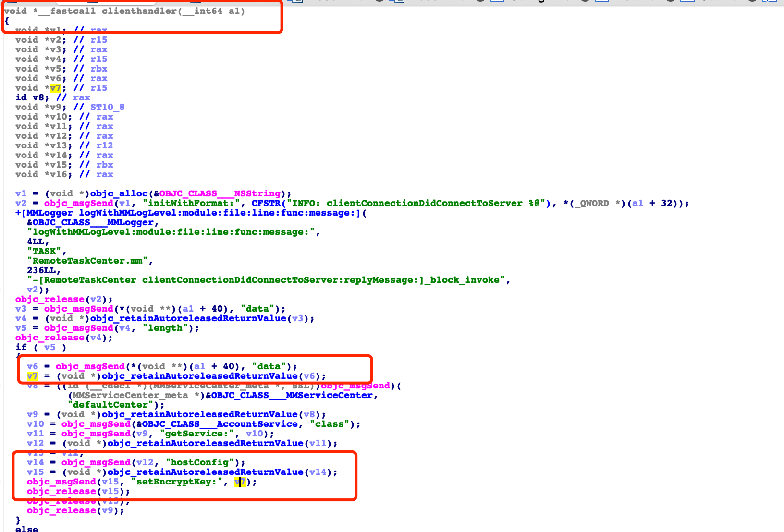The width and height of the screenshot is (784, 532).
Task: Click the "TASK" module string
Action: pyautogui.click(x=44, y=251)
